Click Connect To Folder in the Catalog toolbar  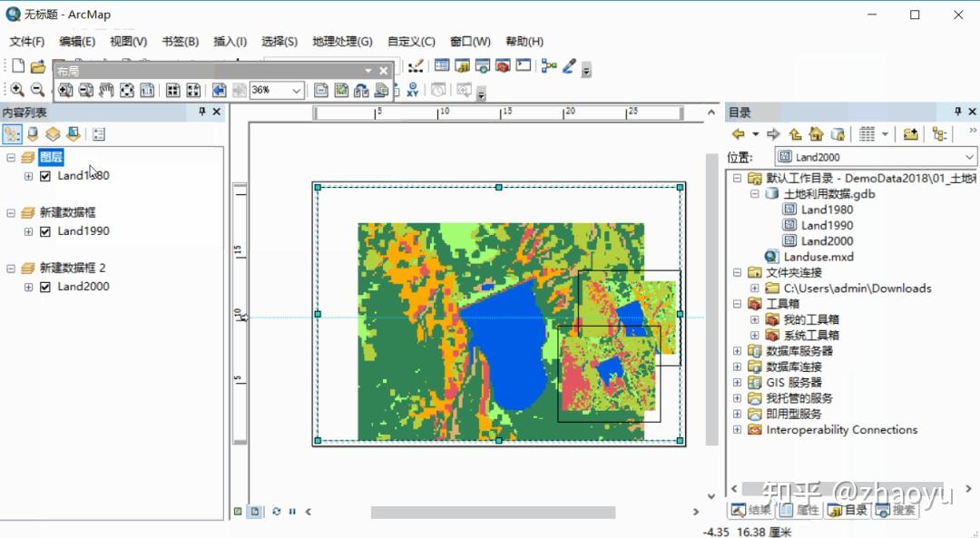click(x=912, y=133)
